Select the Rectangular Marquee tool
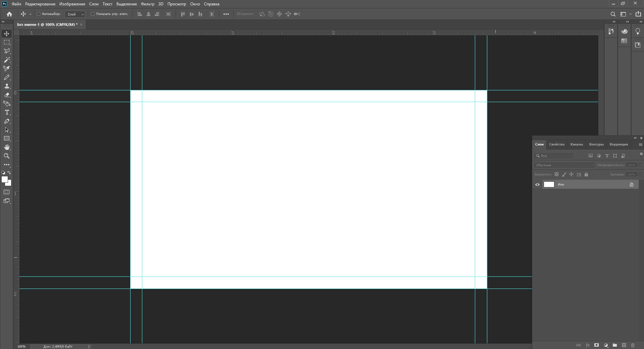This screenshot has width=644, height=349. point(7,42)
